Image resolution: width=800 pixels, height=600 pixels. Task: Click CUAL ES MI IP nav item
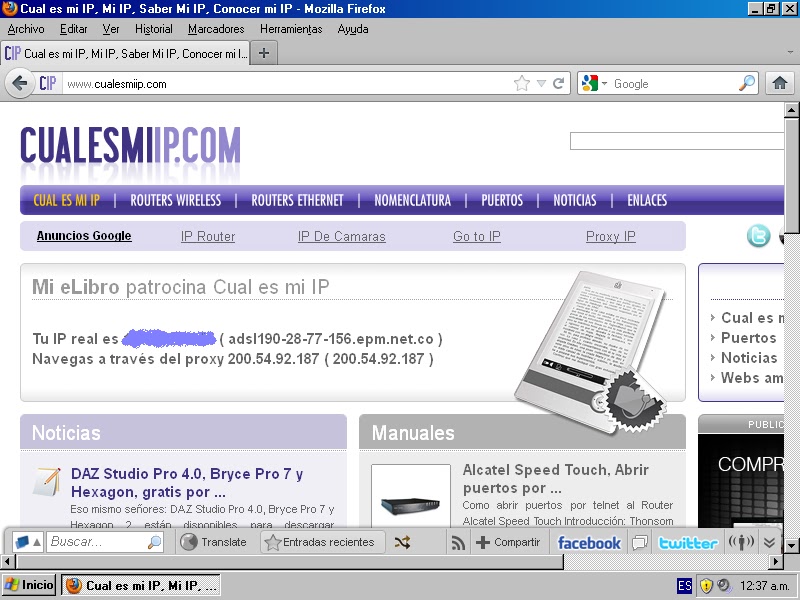[x=66, y=200]
